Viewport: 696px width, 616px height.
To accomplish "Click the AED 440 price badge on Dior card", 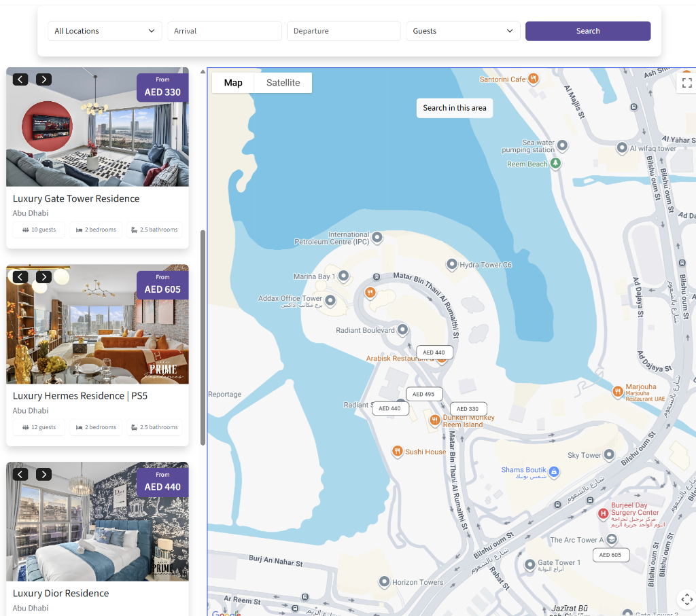I will point(162,482).
